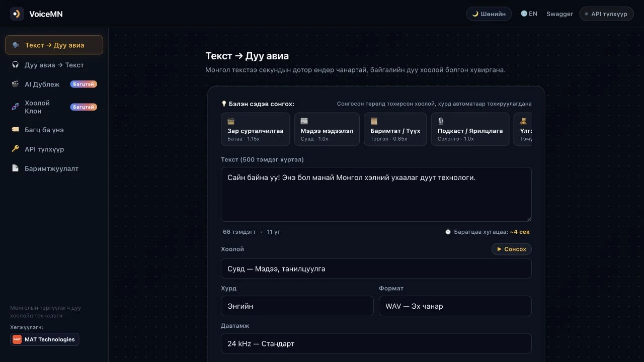Click the "11 үг" word count

pyautogui.click(x=274, y=232)
